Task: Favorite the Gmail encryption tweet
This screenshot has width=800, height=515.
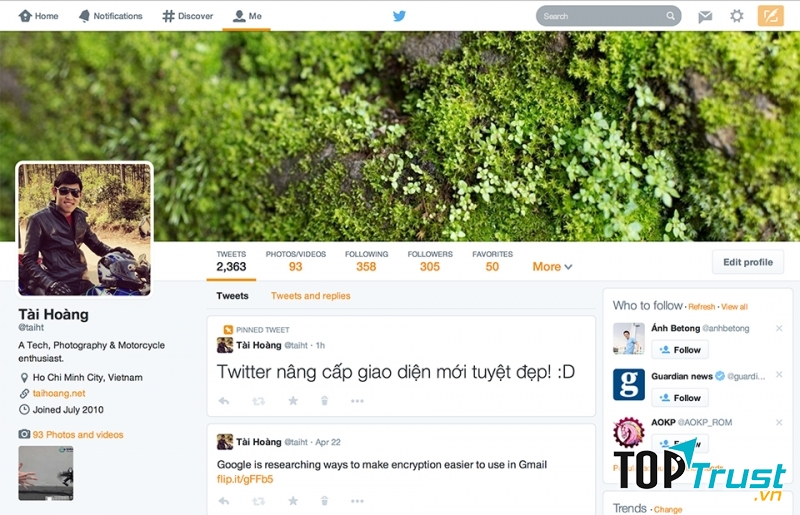Action: click(293, 501)
